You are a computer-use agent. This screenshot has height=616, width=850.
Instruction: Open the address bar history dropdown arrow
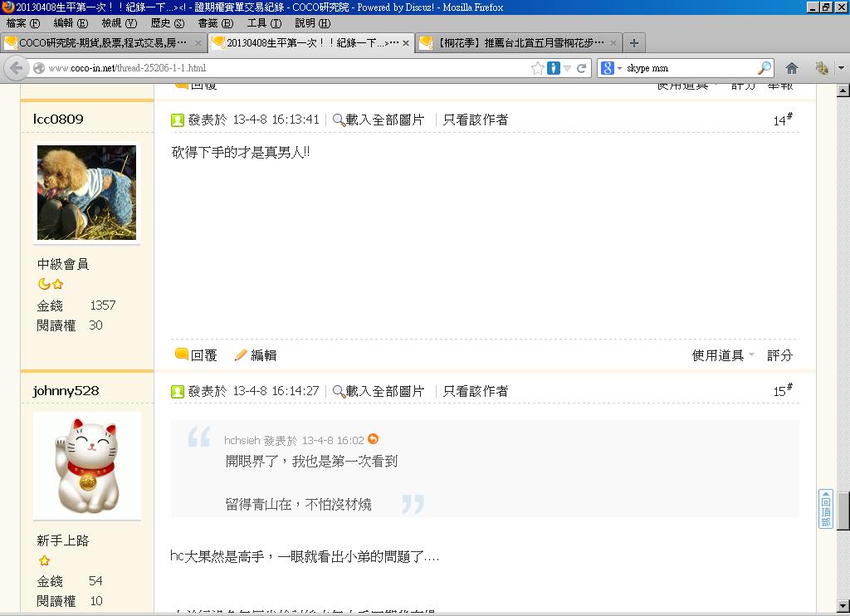pyautogui.click(x=567, y=68)
